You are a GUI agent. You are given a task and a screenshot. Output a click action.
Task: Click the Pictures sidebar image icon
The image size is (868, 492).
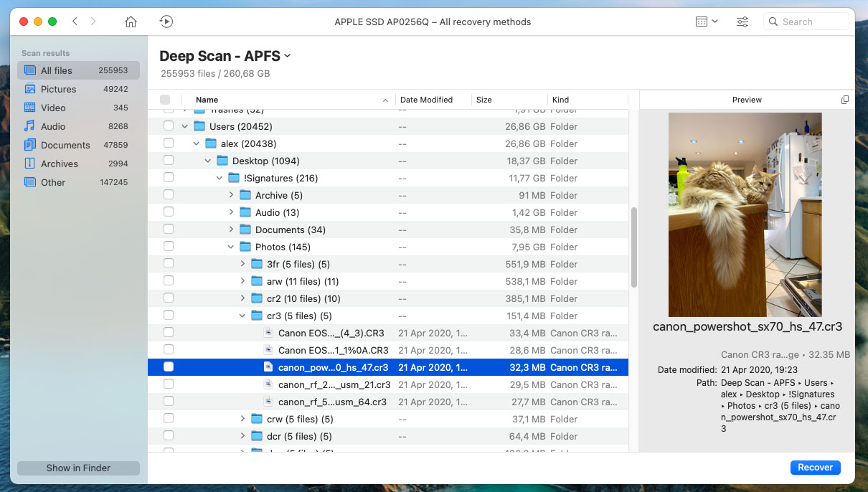point(29,89)
